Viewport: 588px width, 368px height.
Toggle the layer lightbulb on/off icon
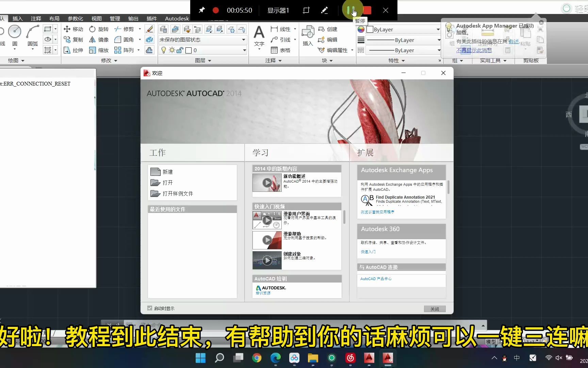(164, 50)
